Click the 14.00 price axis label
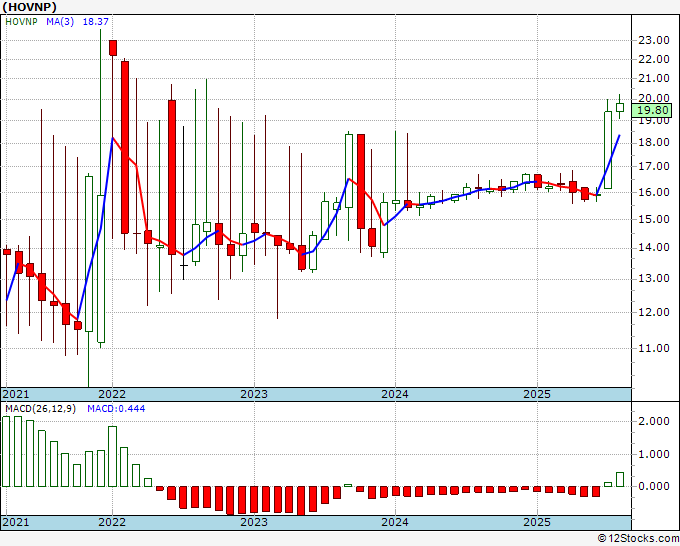This screenshot has height=546, width=680. pyautogui.click(x=654, y=248)
